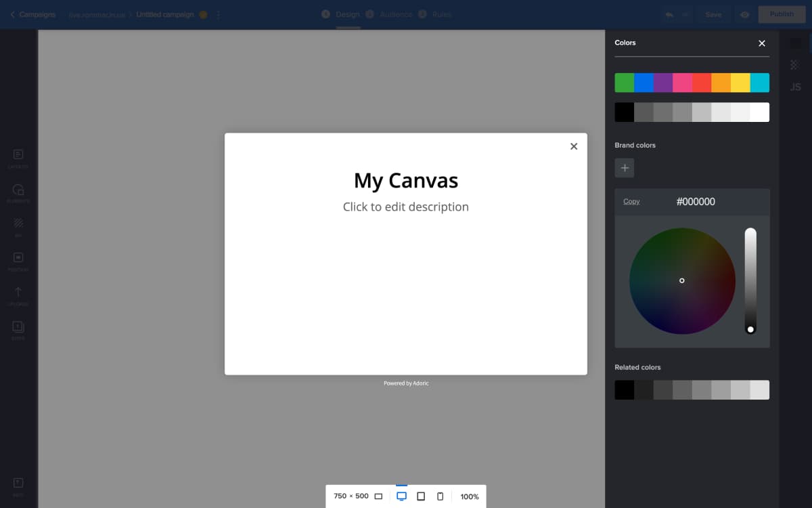Add a new brand color with plus button
Image resolution: width=812 pixels, height=508 pixels.
pyautogui.click(x=625, y=168)
